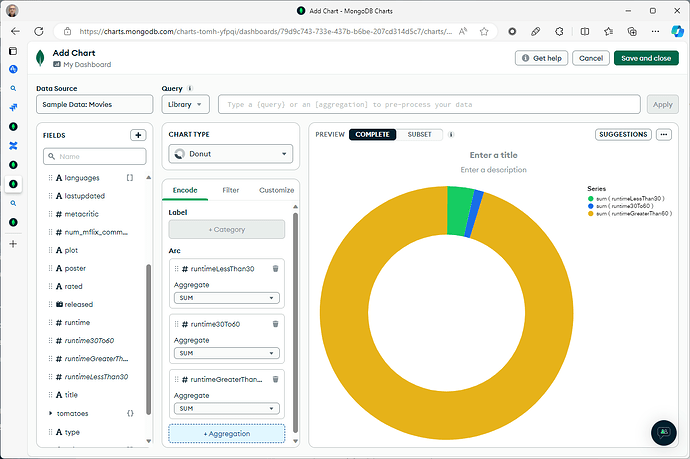The height and width of the screenshot is (459, 690).
Task: Click the fields Name search box
Action: [95, 156]
